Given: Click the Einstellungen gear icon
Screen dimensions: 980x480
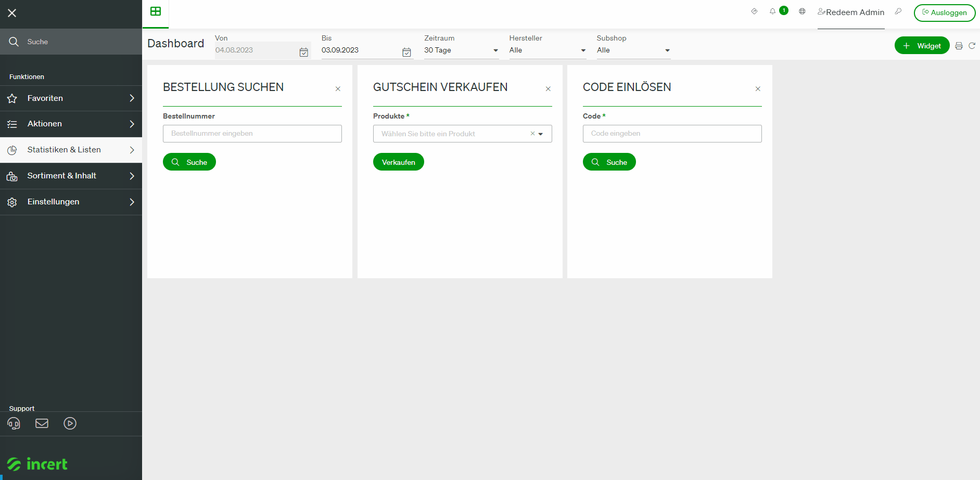Looking at the screenshot, I should 12,202.
